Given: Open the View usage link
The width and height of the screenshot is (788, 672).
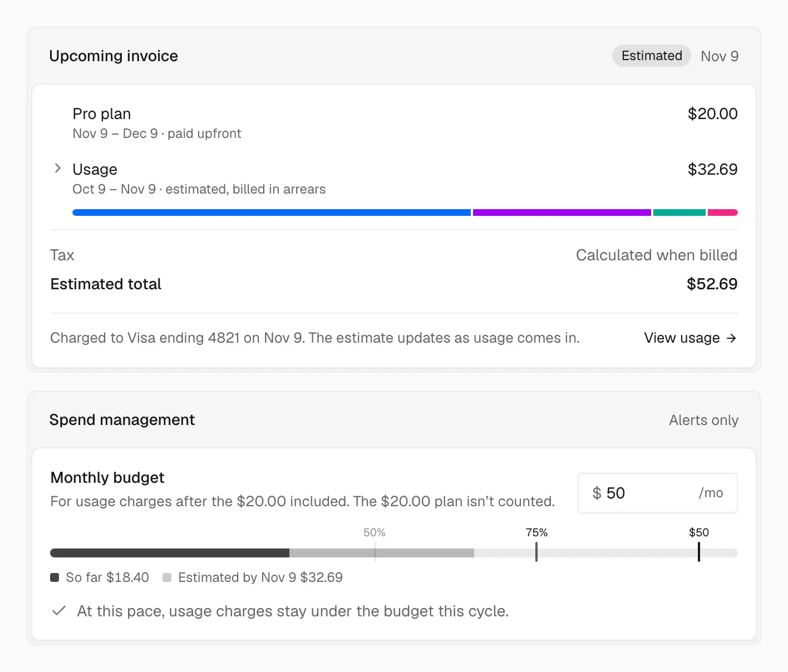Looking at the screenshot, I should point(690,338).
